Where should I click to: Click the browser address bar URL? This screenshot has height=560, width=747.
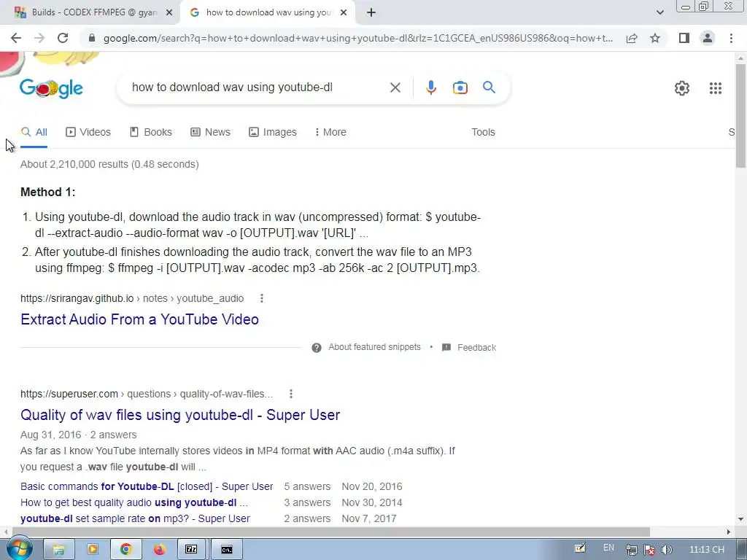tap(358, 38)
